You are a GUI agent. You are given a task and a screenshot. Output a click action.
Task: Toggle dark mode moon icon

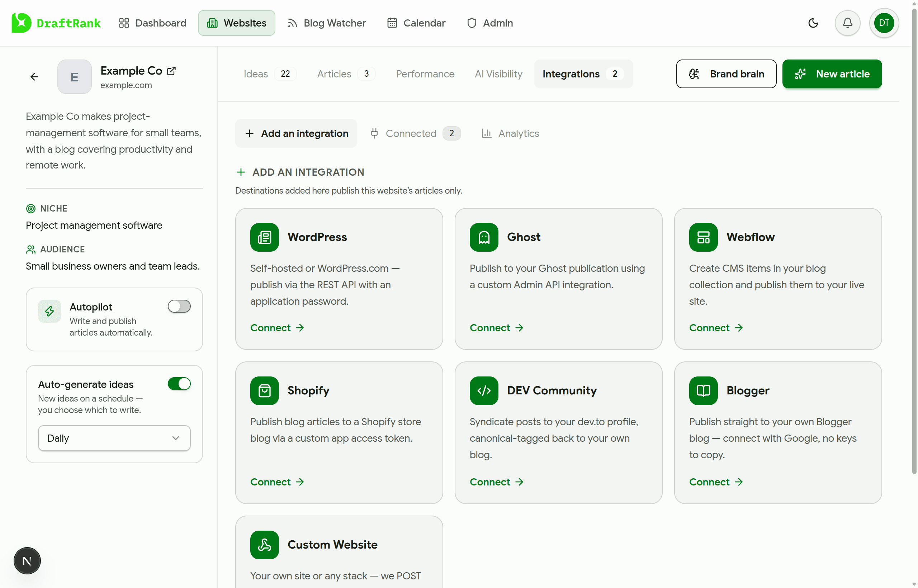coord(813,23)
